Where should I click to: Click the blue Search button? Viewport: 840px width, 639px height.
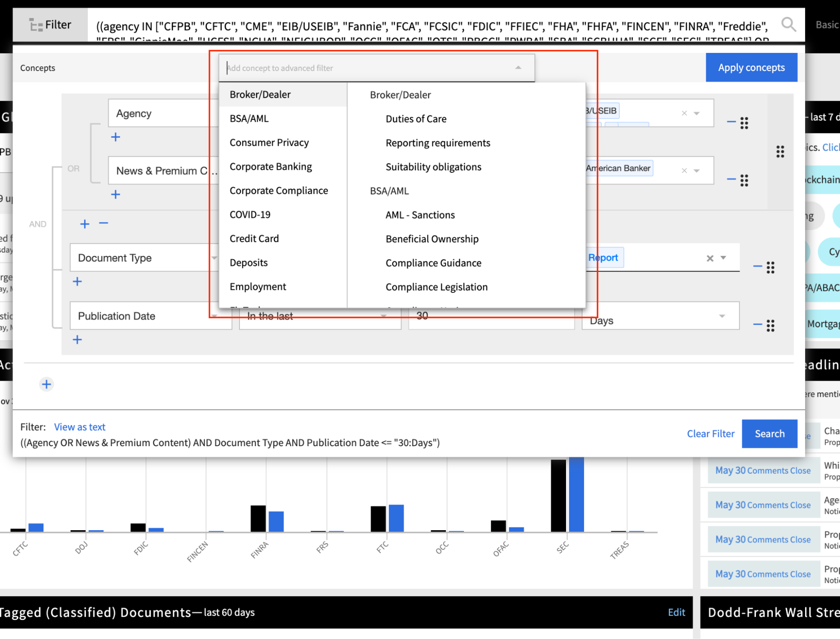pyautogui.click(x=769, y=434)
